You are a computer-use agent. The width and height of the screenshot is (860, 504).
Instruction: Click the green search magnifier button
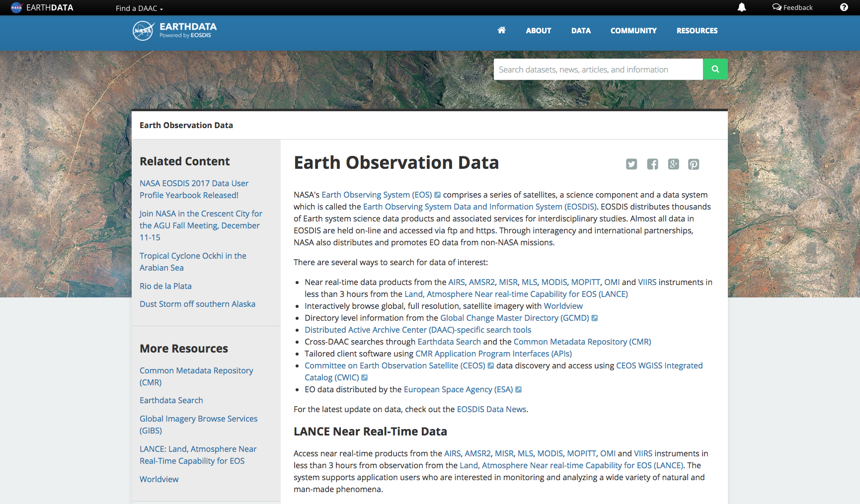click(x=715, y=70)
